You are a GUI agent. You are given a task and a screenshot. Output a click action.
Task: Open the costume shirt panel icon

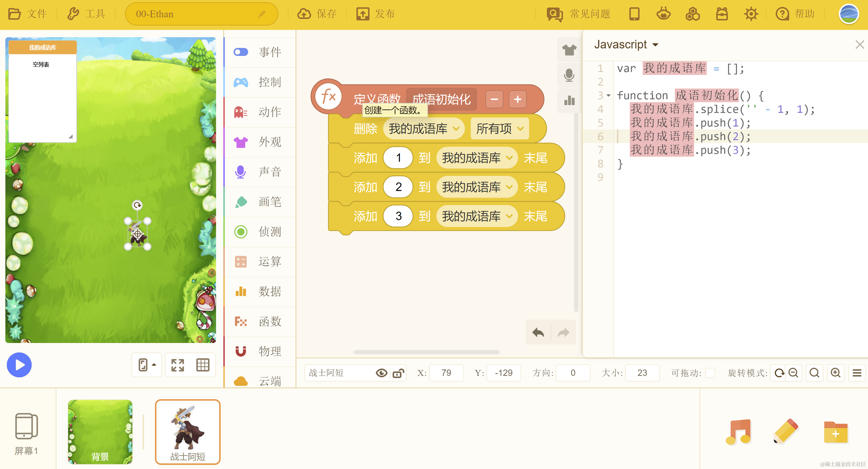pos(569,50)
